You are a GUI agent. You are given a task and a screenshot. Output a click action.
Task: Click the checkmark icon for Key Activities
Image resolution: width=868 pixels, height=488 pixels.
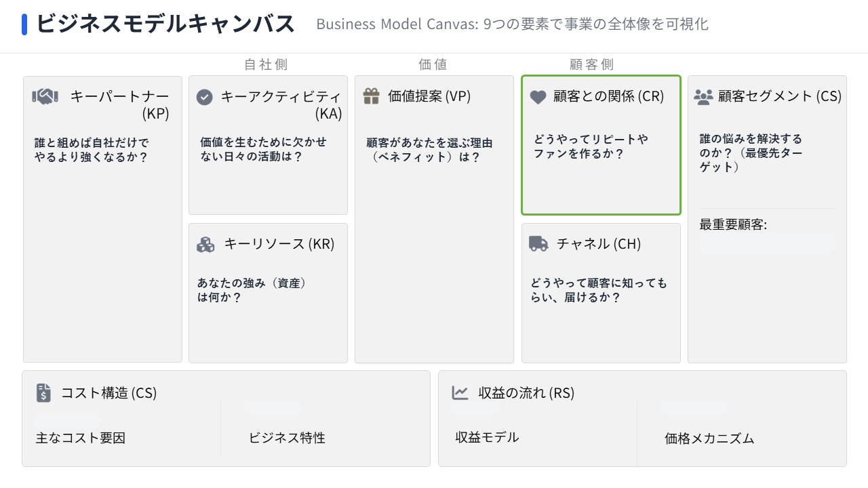(x=204, y=98)
